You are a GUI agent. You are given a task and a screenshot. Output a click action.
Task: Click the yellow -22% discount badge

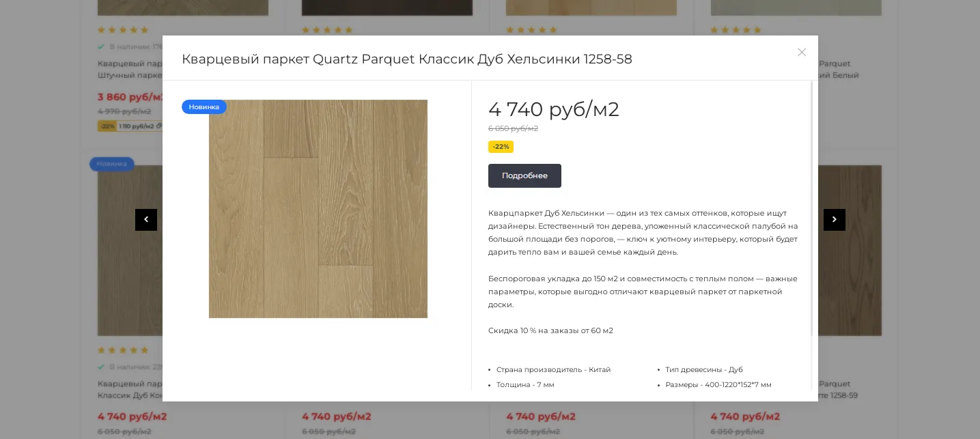click(501, 147)
